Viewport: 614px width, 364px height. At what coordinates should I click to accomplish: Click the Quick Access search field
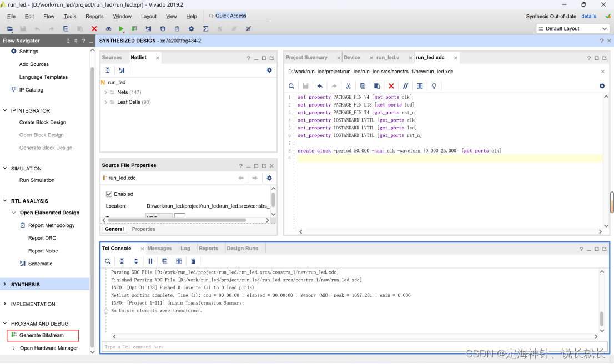pyautogui.click(x=239, y=16)
